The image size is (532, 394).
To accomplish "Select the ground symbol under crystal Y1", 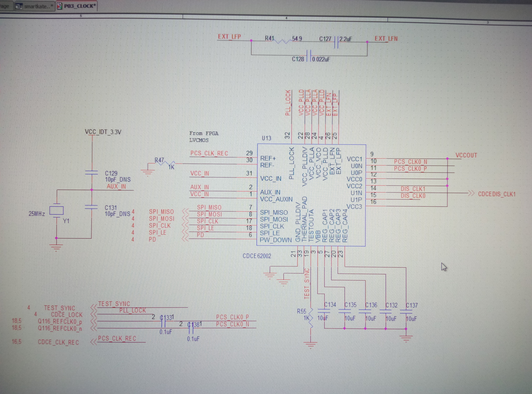I will tap(56, 247).
